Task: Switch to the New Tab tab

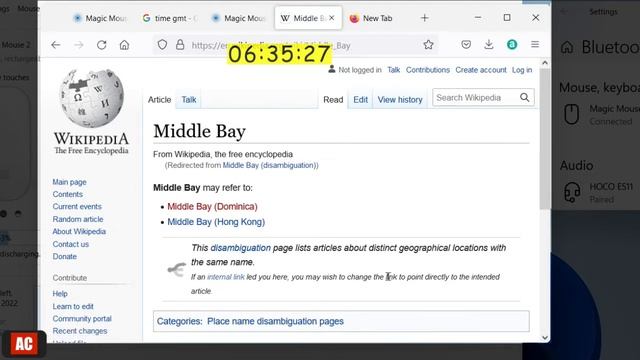Action: [371, 18]
